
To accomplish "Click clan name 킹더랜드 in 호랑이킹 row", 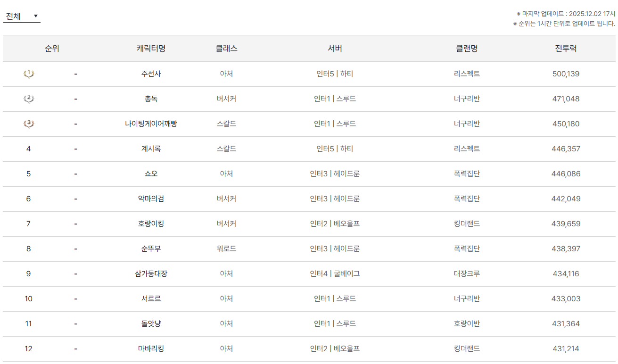I will point(467,224).
